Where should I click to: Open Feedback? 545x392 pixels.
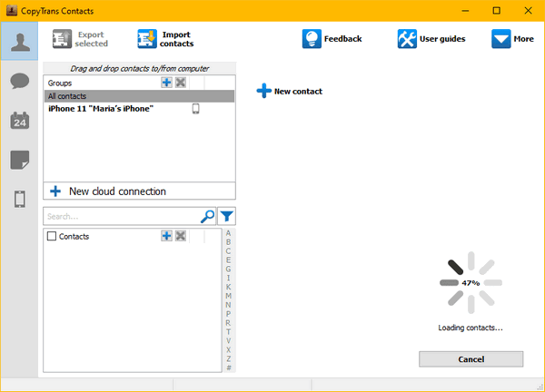click(332, 39)
